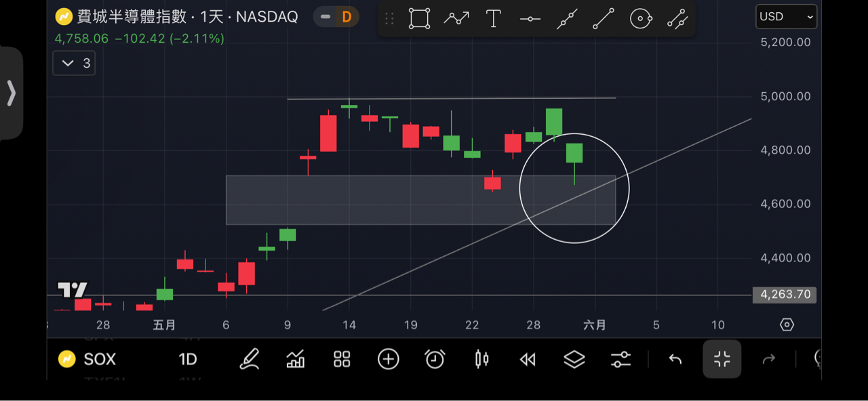Select the Parallel channel tool
Viewport: 868px width, 401px height.
click(x=677, y=18)
